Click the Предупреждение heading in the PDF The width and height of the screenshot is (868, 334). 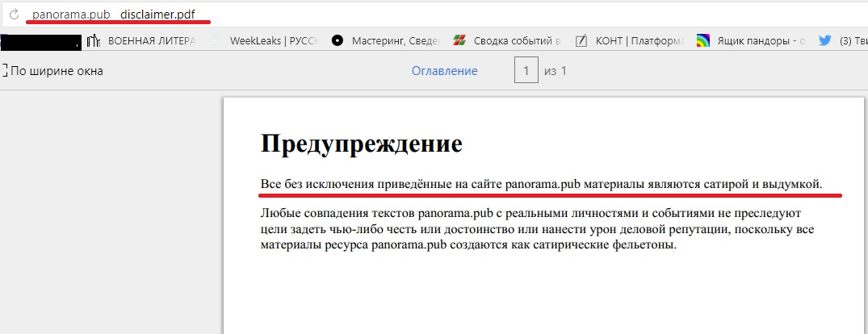[x=362, y=144]
